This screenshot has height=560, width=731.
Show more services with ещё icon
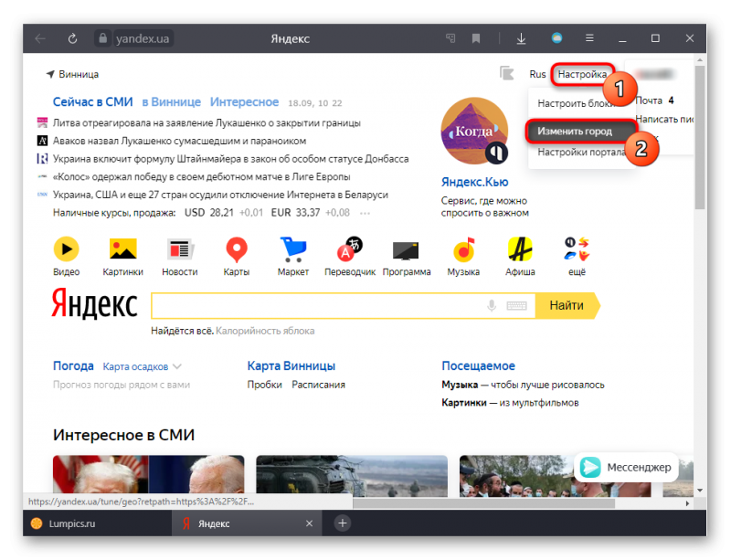pyautogui.click(x=577, y=249)
